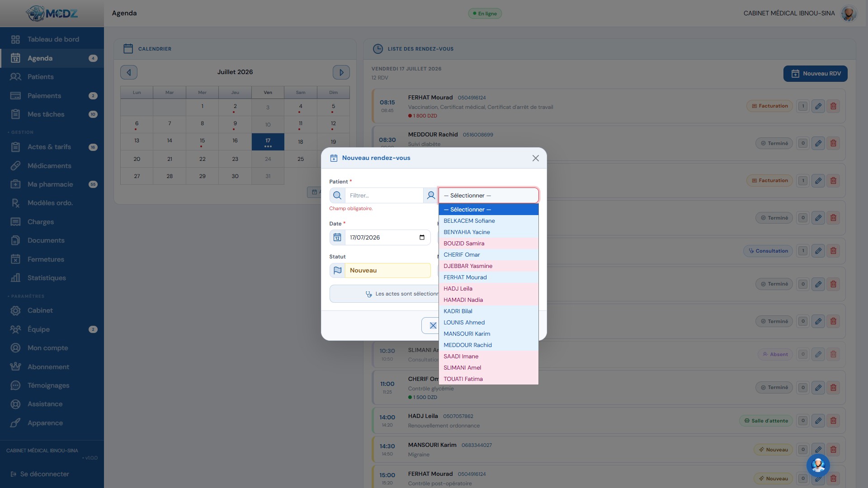This screenshot has height=488, width=868.
Task: Click Terminé badge on MEDDOUR Rachid
Action: tap(774, 144)
